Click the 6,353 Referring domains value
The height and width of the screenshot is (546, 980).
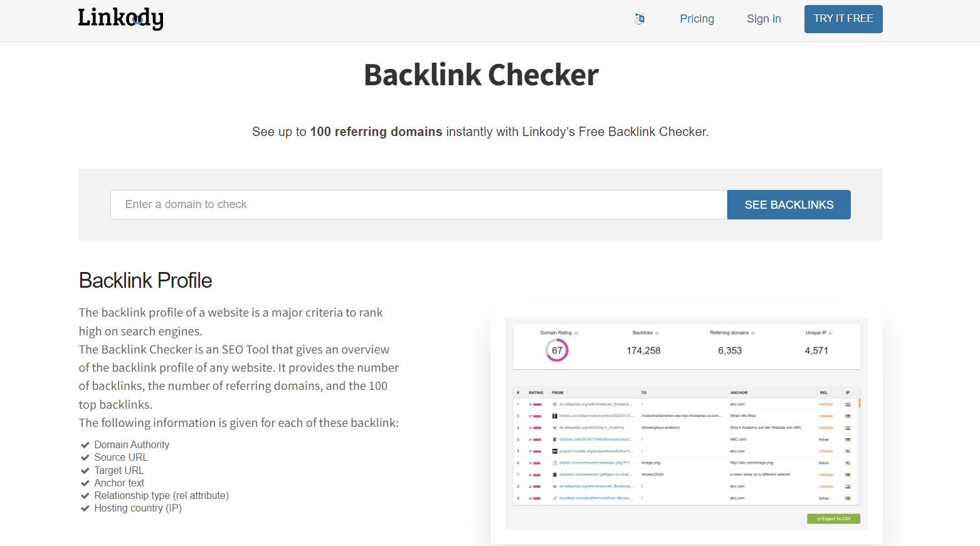(730, 350)
